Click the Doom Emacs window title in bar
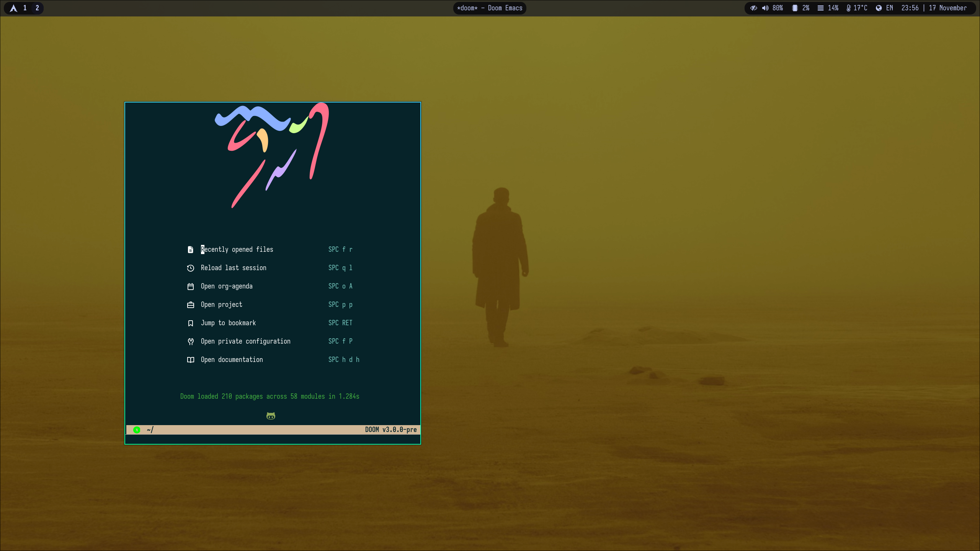This screenshot has height=551, width=980. click(490, 8)
